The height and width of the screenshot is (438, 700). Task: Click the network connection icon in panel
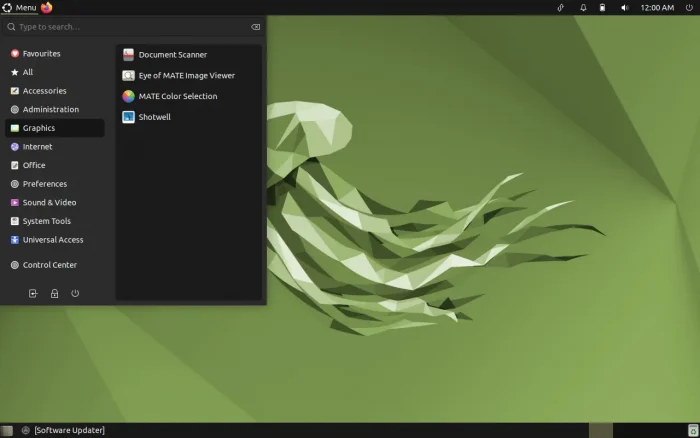(561, 7)
